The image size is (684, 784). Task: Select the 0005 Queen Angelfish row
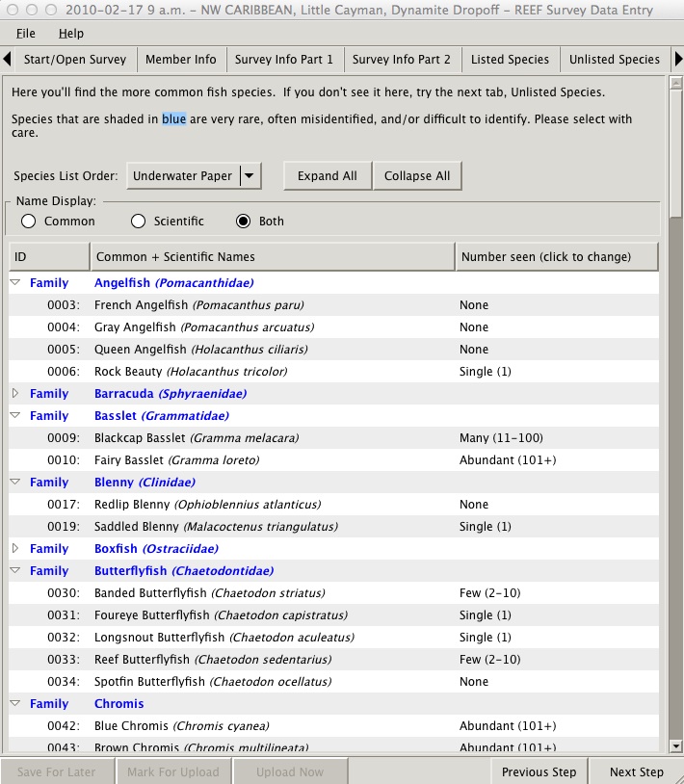[334, 349]
